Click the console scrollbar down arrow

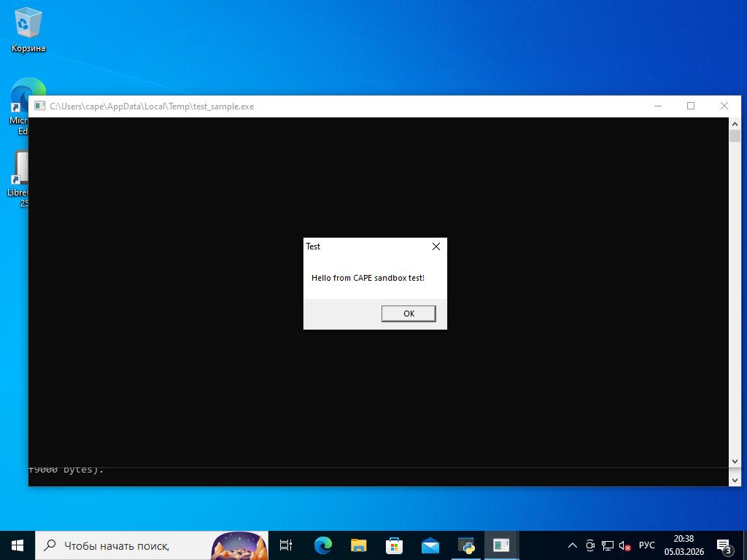735,462
